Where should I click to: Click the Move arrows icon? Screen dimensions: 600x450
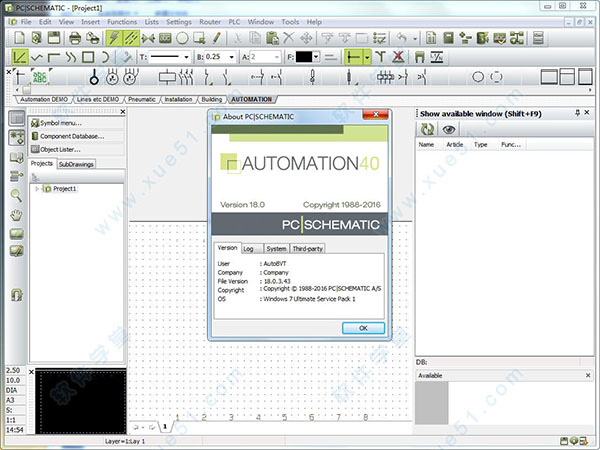306,38
